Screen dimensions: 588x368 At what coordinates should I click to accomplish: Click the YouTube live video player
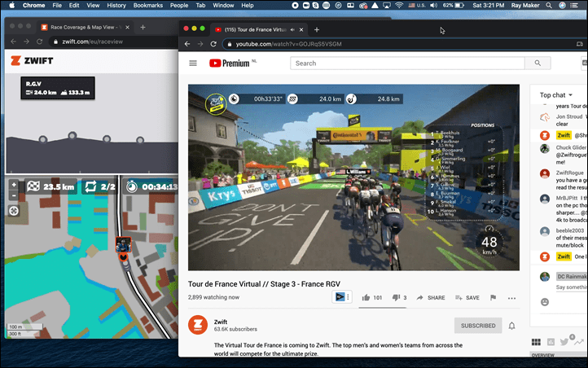(x=353, y=177)
